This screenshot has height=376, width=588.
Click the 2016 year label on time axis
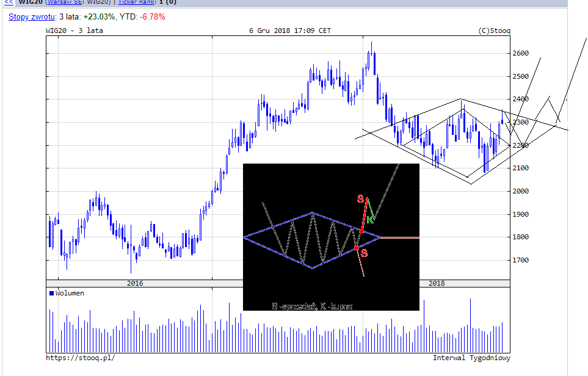click(x=135, y=283)
